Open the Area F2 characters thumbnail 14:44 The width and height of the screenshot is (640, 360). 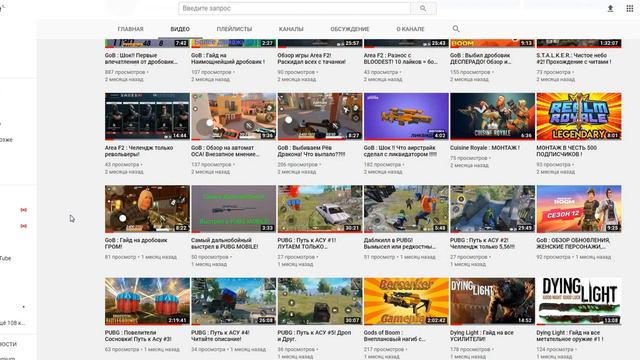pos(147,116)
